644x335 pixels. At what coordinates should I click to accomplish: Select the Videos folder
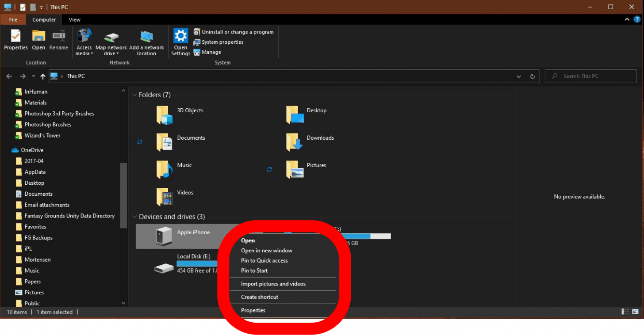click(x=175, y=197)
